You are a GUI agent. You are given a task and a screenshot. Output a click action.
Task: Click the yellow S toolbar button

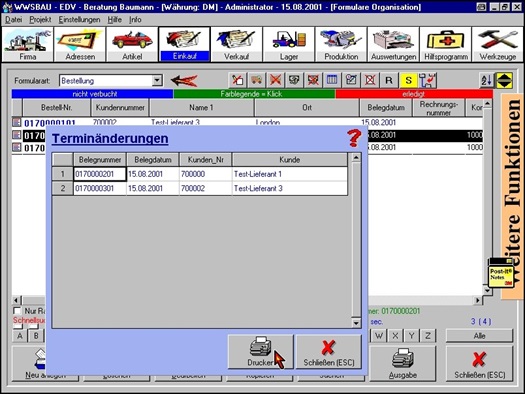pos(408,80)
